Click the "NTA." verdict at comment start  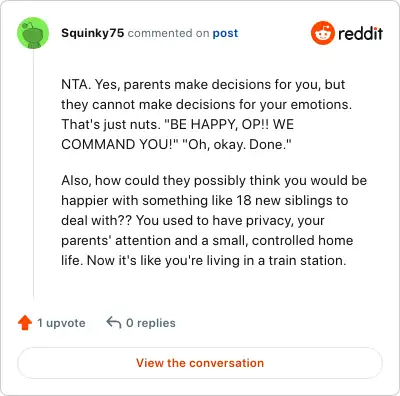pyautogui.click(x=76, y=84)
